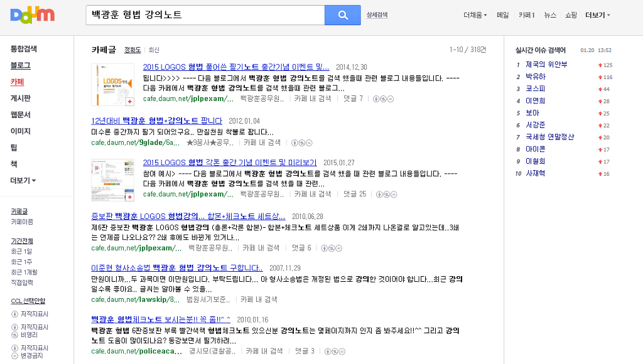Select 카페 tab in left sidebar
The image size is (643, 364).
(x=17, y=82)
